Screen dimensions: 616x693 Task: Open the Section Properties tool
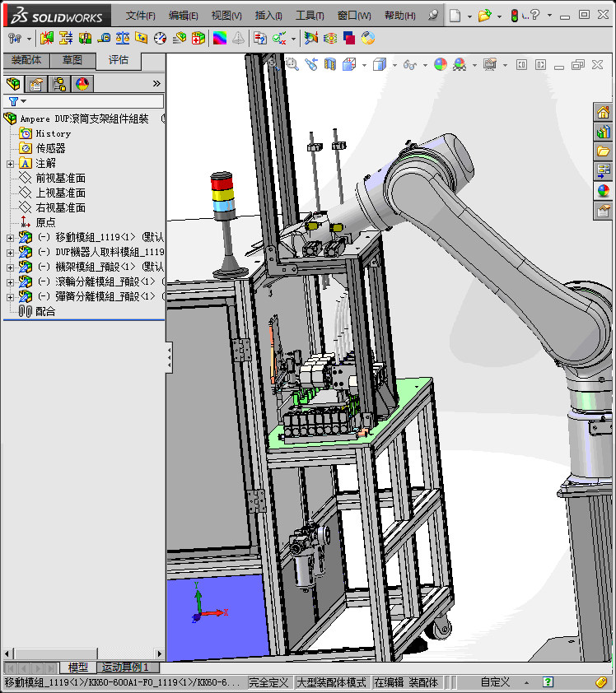coord(142,39)
